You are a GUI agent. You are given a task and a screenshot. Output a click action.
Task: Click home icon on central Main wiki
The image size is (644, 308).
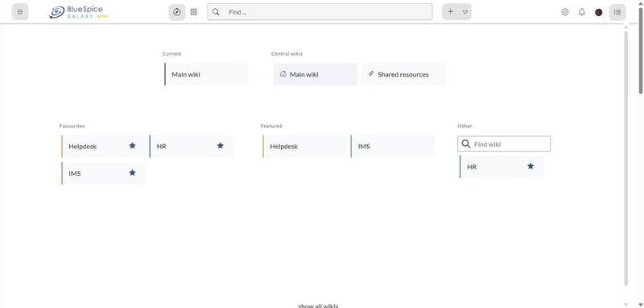pyautogui.click(x=283, y=74)
